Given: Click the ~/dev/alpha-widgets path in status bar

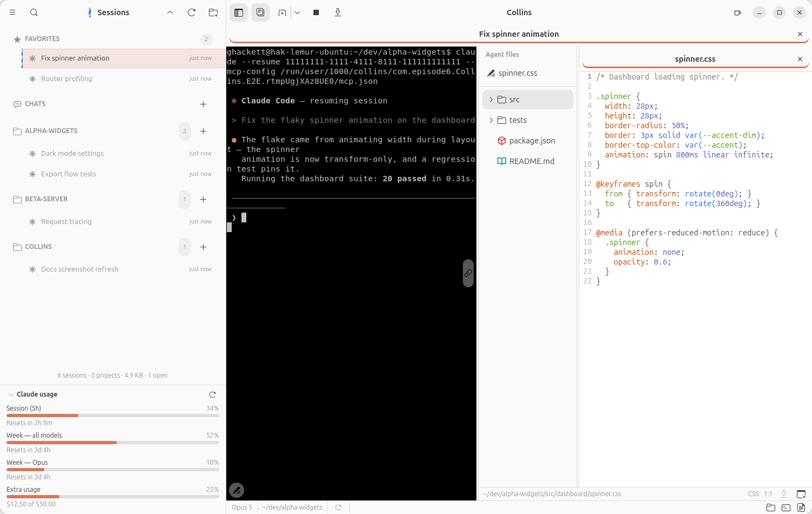Looking at the screenshot, I should 292,508.
